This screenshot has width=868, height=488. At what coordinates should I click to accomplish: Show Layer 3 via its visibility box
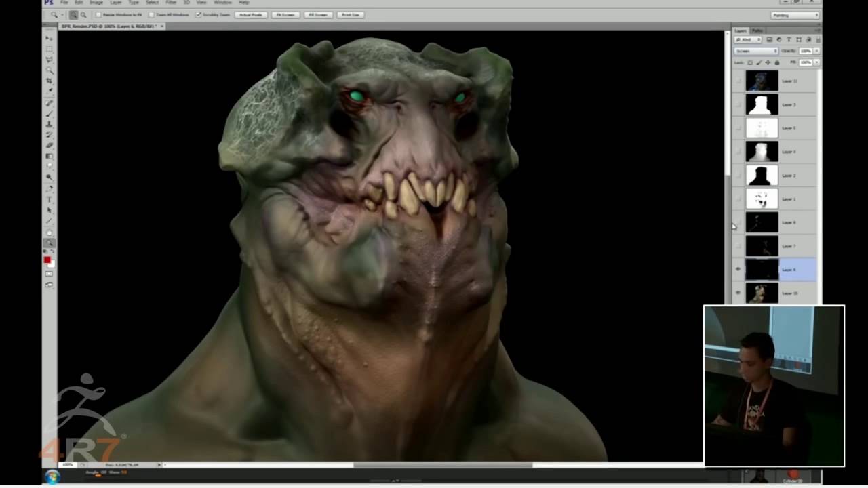pos(738,104)
